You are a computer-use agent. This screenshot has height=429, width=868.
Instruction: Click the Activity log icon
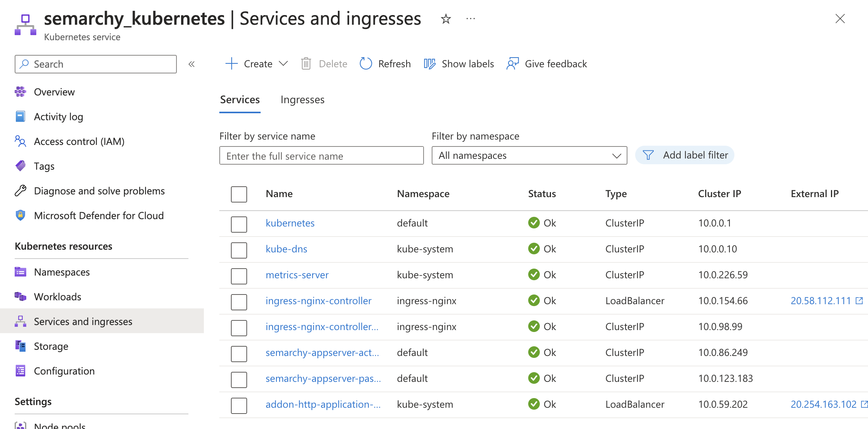[x=20, y=117]
